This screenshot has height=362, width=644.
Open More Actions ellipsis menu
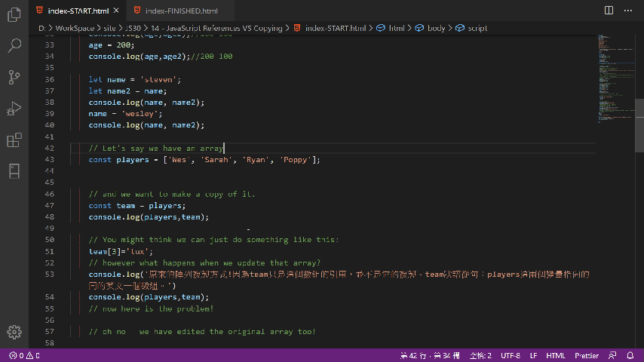(628, 11)
